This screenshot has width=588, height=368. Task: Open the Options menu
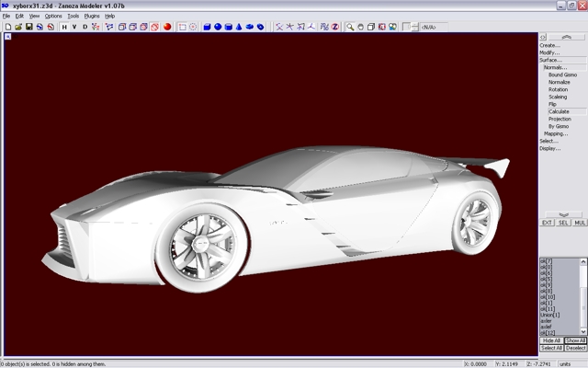coord(53,16)
